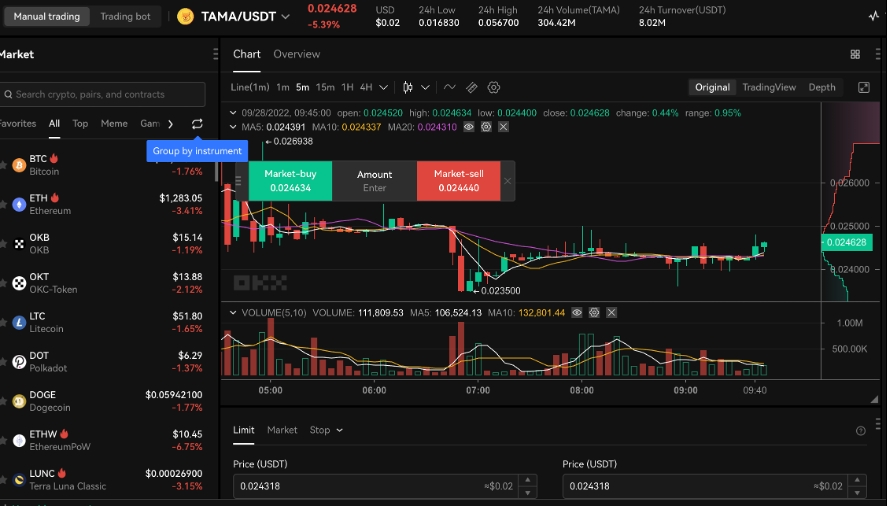Select Market order tab

[282, 430]
